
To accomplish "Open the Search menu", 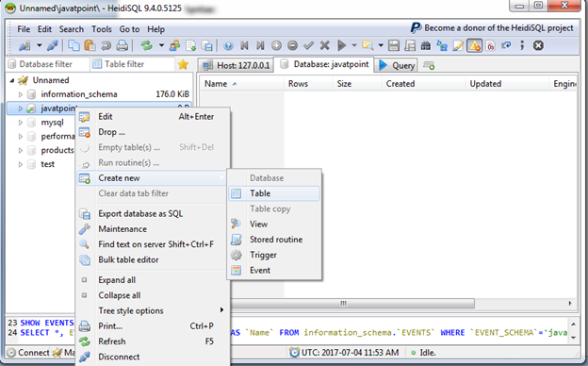I will 72,29.
